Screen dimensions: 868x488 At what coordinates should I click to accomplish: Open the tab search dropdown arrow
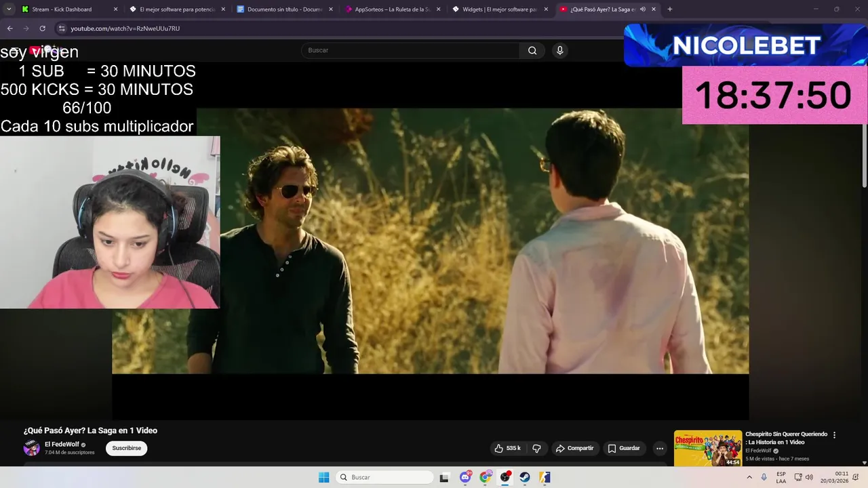pos(8,9)
